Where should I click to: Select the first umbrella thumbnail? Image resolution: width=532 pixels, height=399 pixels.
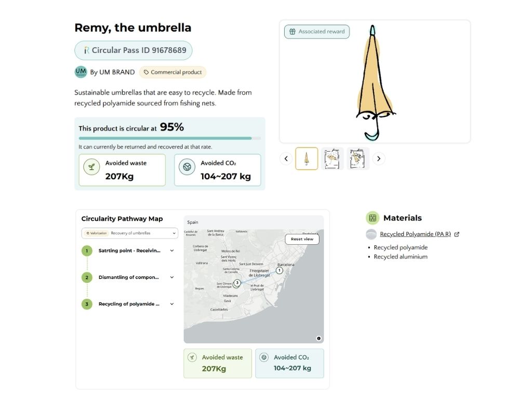click(307, 158)
